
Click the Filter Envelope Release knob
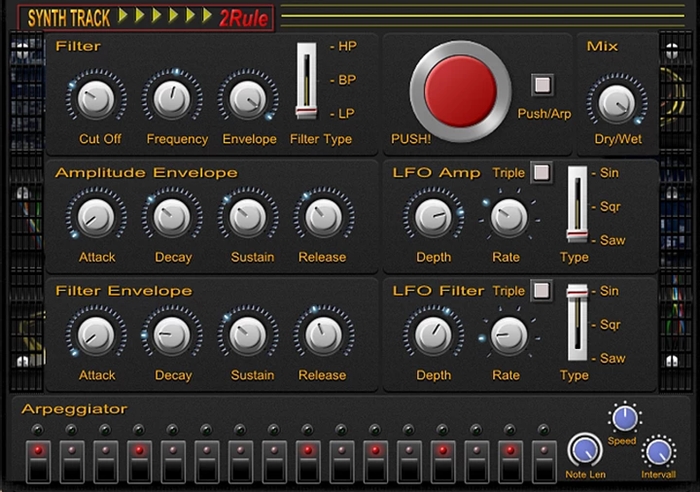(324, 335)
